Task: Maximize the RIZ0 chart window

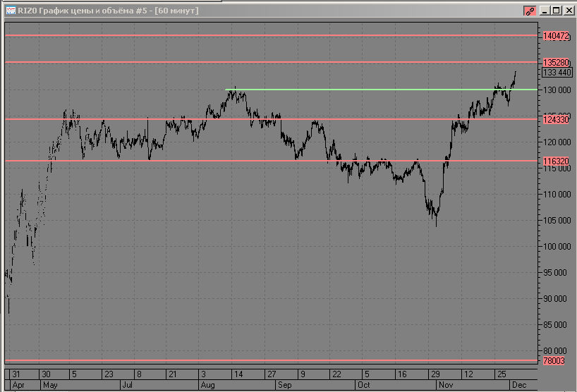Action: pyautogui.click(x=557, y=11)
